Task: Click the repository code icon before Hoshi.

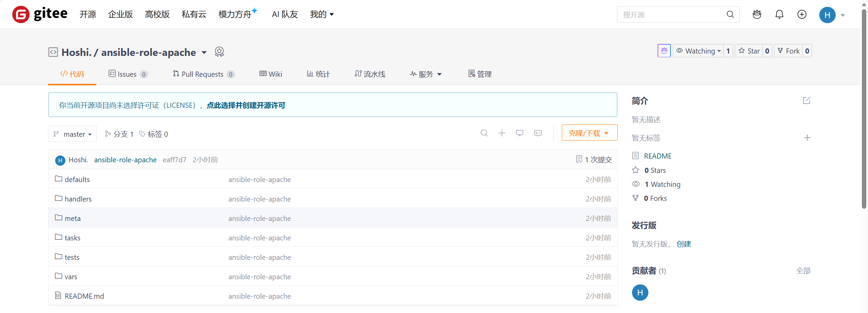Action: (x=53, y=52)
